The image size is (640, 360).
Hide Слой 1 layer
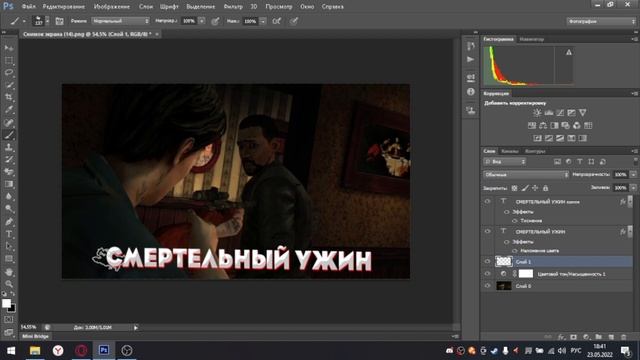coord(487,261)
